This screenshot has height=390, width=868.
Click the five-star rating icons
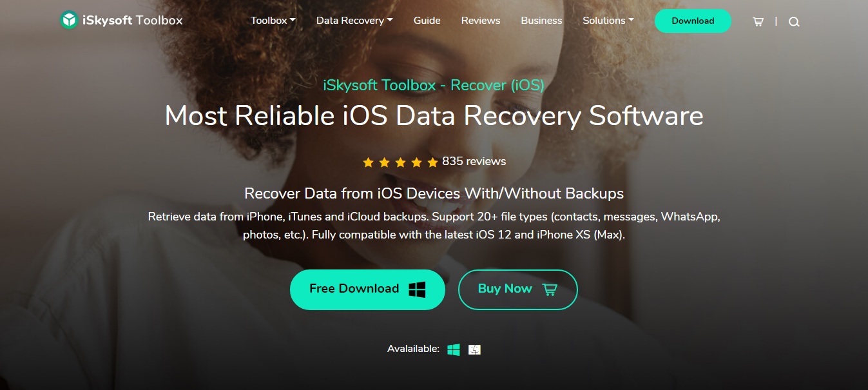[400, 162]
